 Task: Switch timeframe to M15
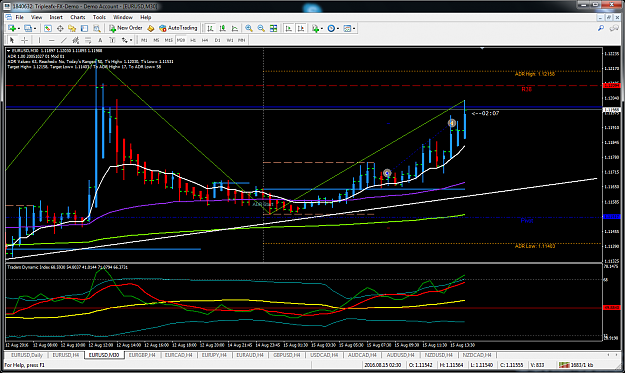click(169, 40)
